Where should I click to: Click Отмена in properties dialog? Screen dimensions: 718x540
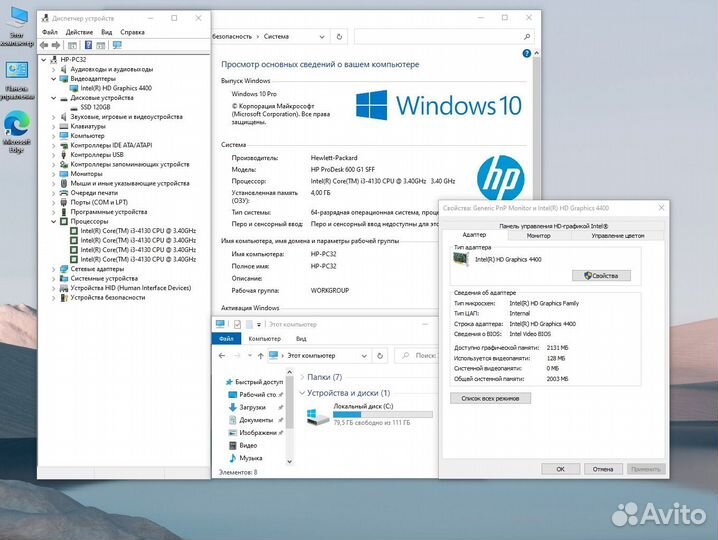pyautogui.click(x=603, y=469)
